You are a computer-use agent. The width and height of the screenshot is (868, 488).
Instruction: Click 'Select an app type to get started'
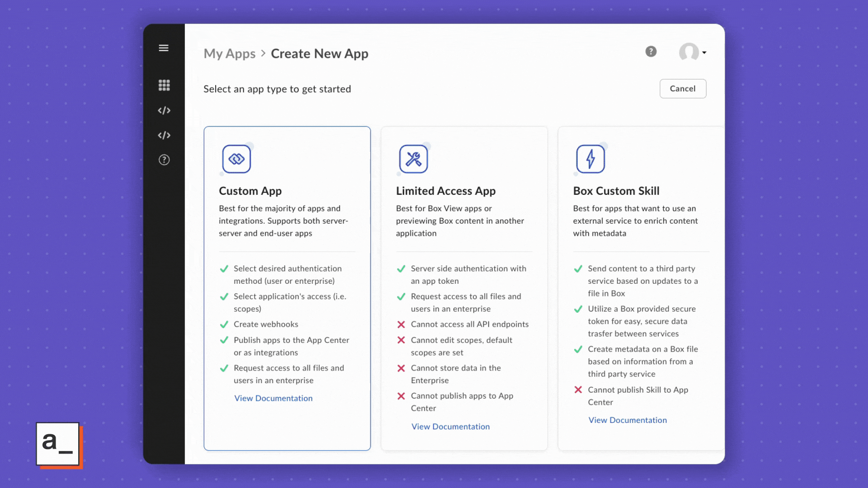(277, 89)
